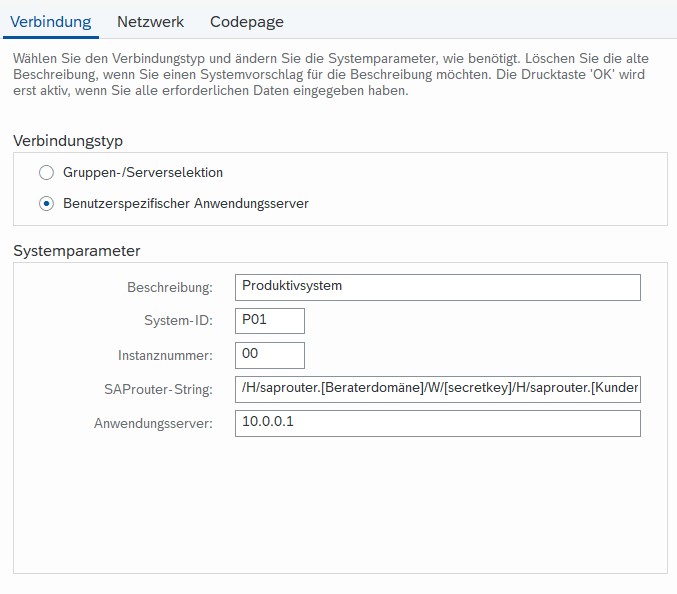Click the Instanznummer field showing 00
The width and height of the screenshot is (677, 594).
(269, 355)
